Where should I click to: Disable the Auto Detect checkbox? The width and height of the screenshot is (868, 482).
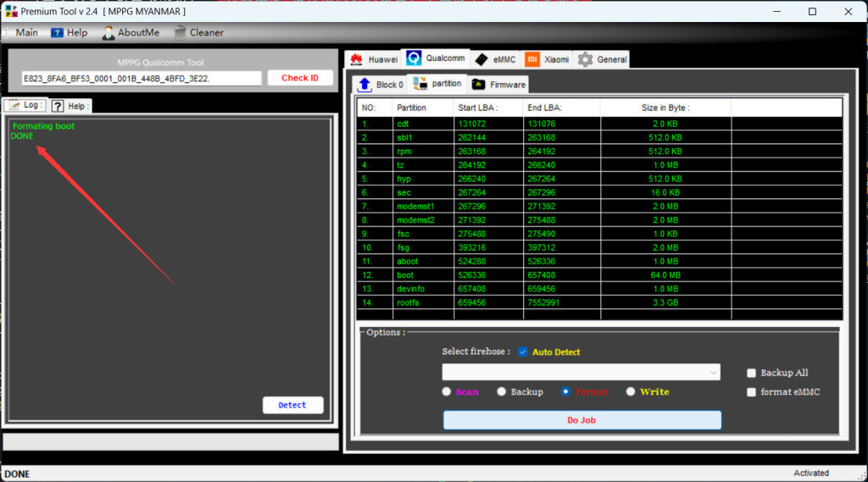tap(523, 352)
